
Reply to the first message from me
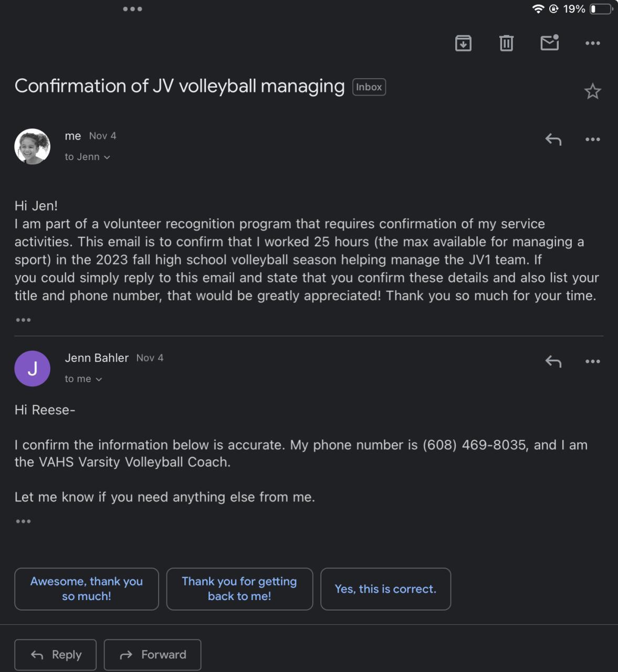tap(553, 140)
